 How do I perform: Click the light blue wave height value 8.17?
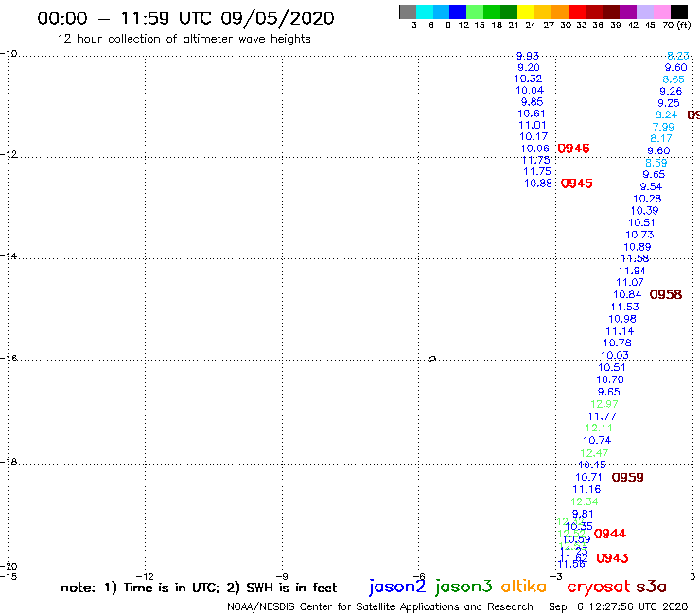coord(661,138)
